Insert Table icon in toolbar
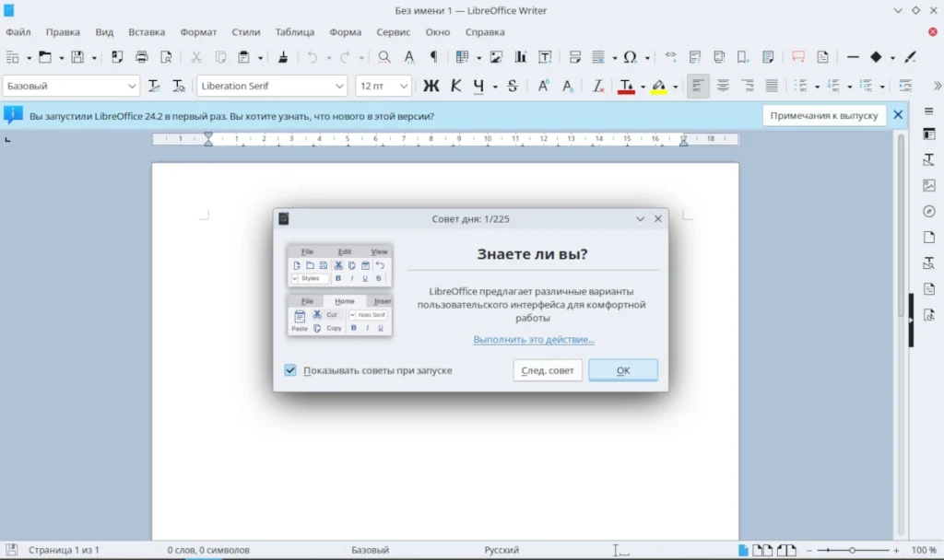Screen dimensions: 944x560 (x=462, y=57)
